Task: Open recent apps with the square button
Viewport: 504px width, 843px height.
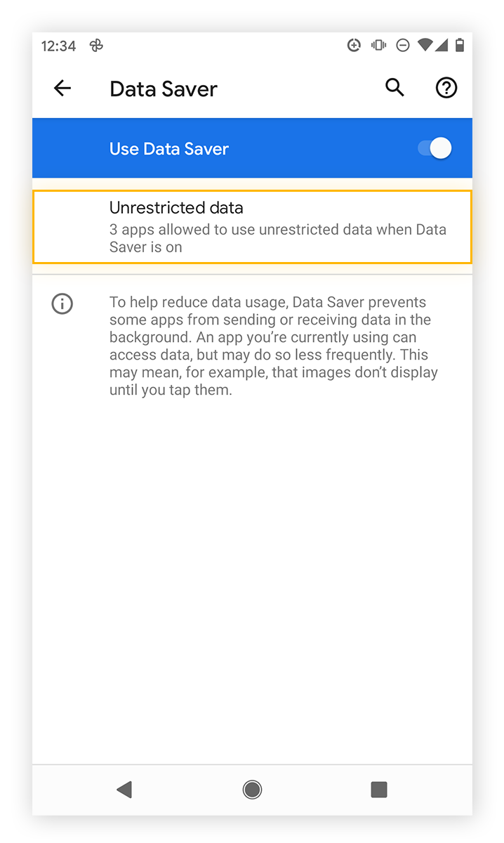Action: [378, 789]
